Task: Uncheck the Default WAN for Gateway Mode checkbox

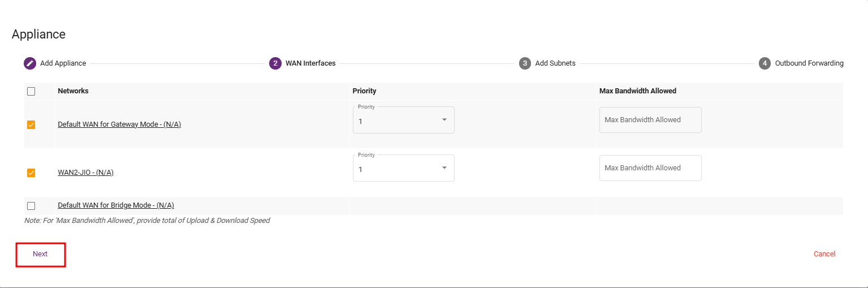Action: [x=31, y=125]
